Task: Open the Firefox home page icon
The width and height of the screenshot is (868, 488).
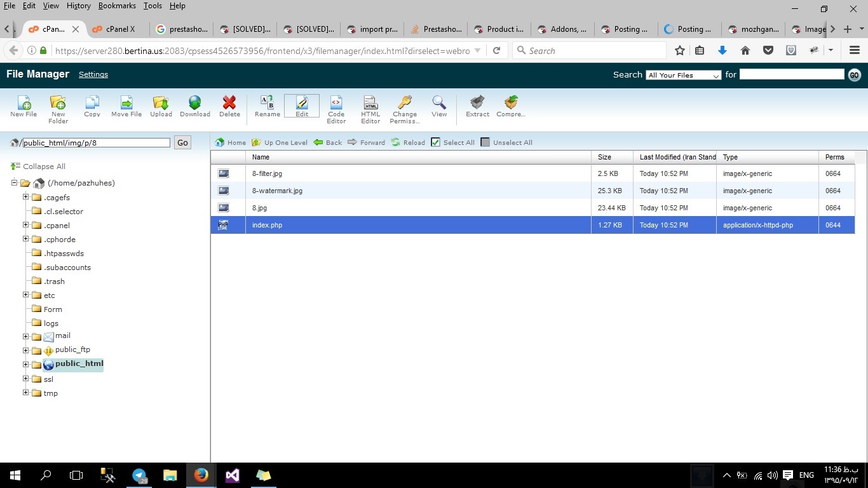Action: [x=745, y=50]
